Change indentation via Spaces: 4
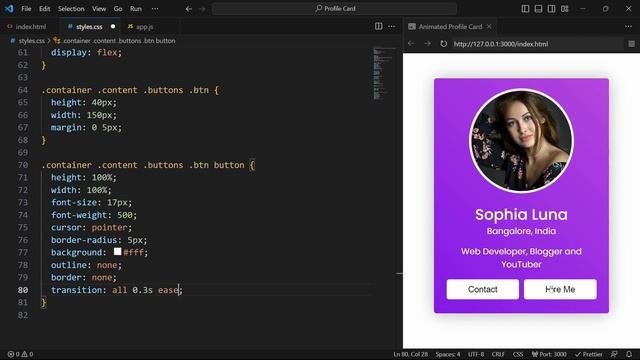The height and width of the screenshot is (360, 640). [448, 354]
